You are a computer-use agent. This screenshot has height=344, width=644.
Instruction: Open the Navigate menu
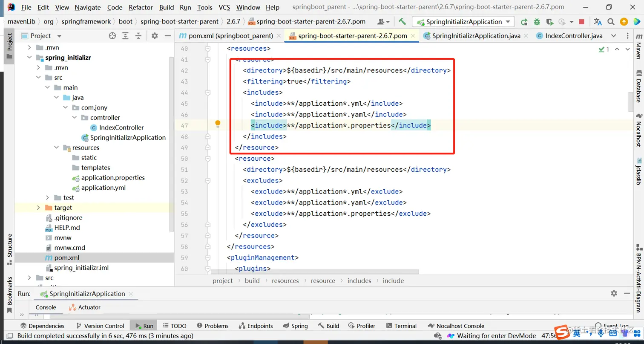(88, 7)
